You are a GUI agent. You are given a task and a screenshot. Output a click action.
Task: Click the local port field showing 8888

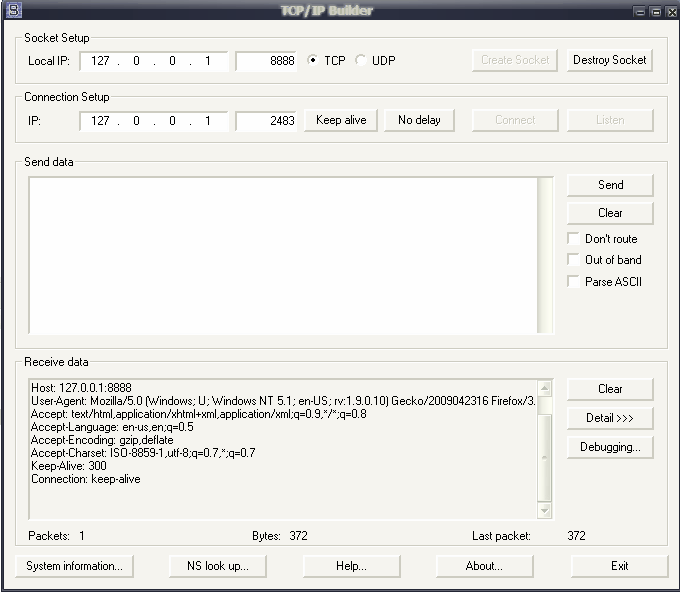[x=266, y=61]
